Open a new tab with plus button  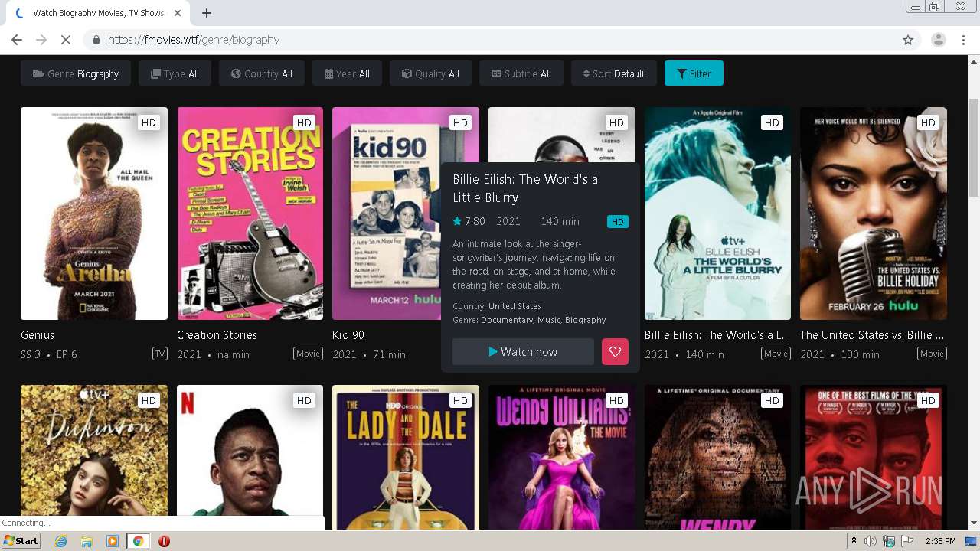(207, 13)
